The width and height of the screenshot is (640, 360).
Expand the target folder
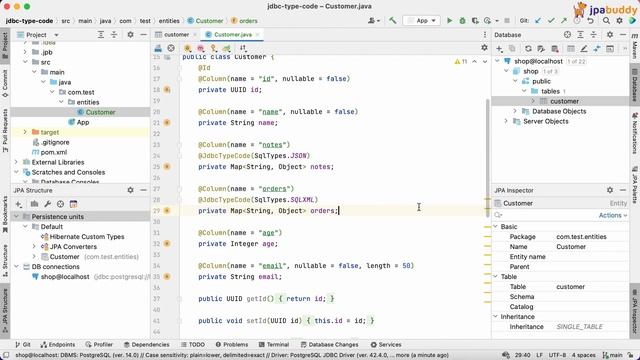tap(25, 132)
